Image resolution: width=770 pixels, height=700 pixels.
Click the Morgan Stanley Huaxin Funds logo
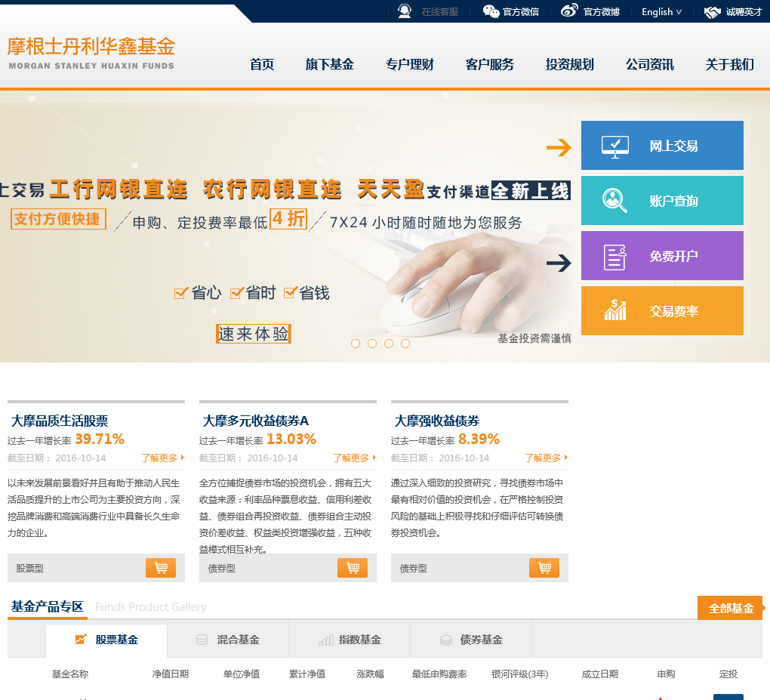coord(91,54)
